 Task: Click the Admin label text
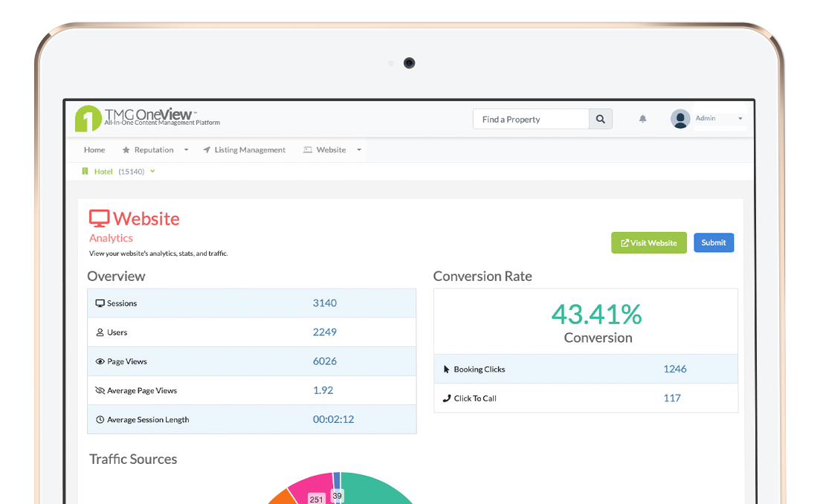click(x=706, y=118)
